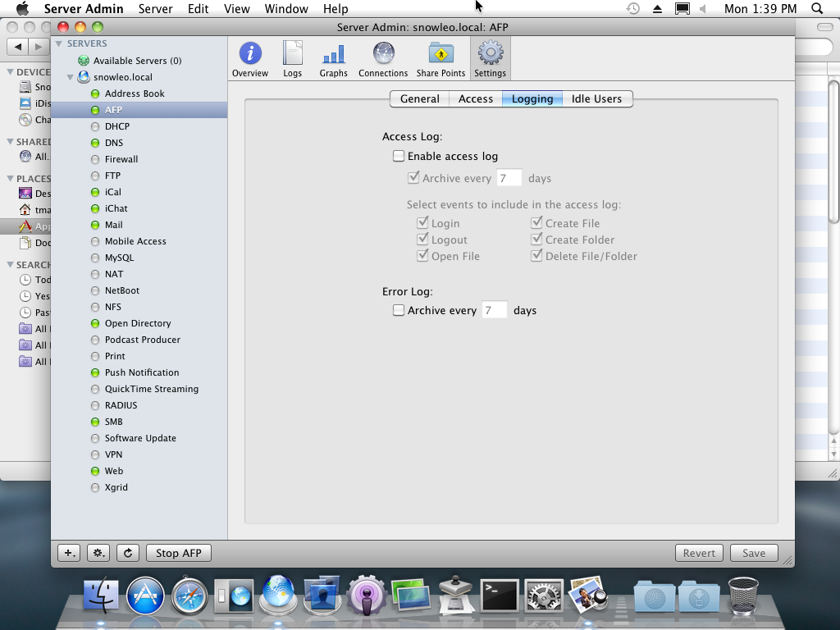Open the Window menu
The height and width of the screenshot is (630, 840).
[286, 8]
